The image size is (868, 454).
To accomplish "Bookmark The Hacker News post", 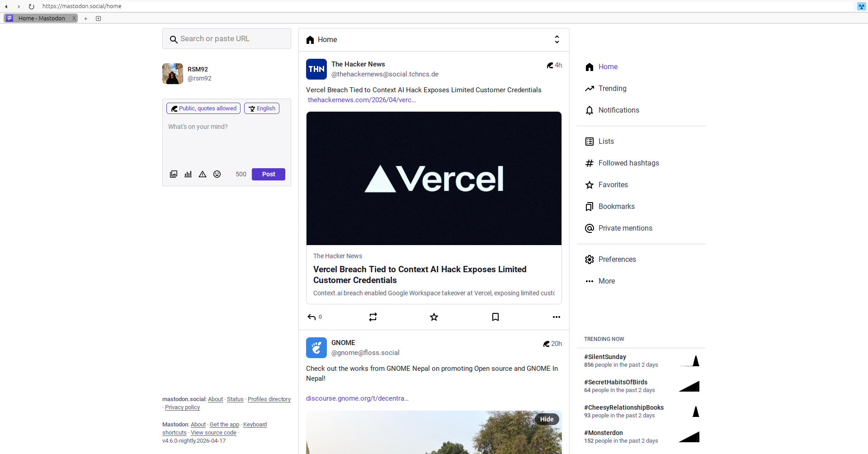I will (495, 317).
